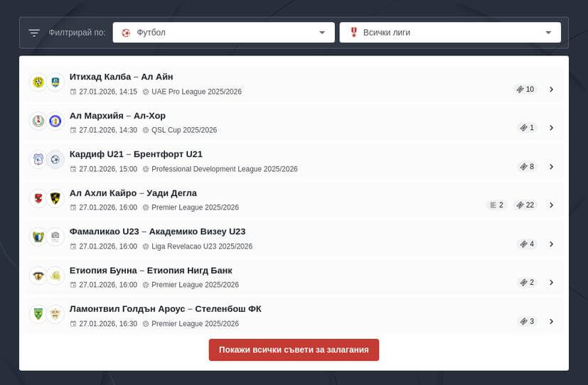This screenshot has height=385, width=588.
Task: Click the Ал Айн team logo
Action: pyautogui.click(x=55, y=82)
